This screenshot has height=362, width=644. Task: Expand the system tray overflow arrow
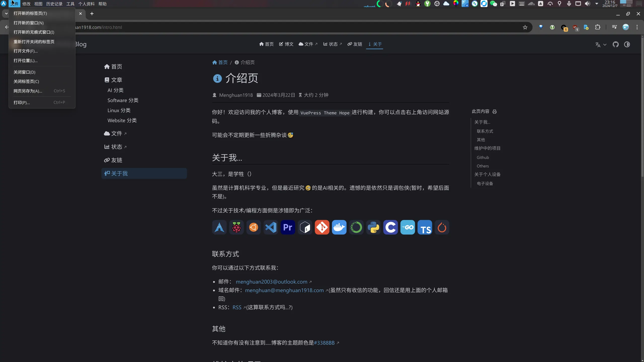tap(597, 4)
